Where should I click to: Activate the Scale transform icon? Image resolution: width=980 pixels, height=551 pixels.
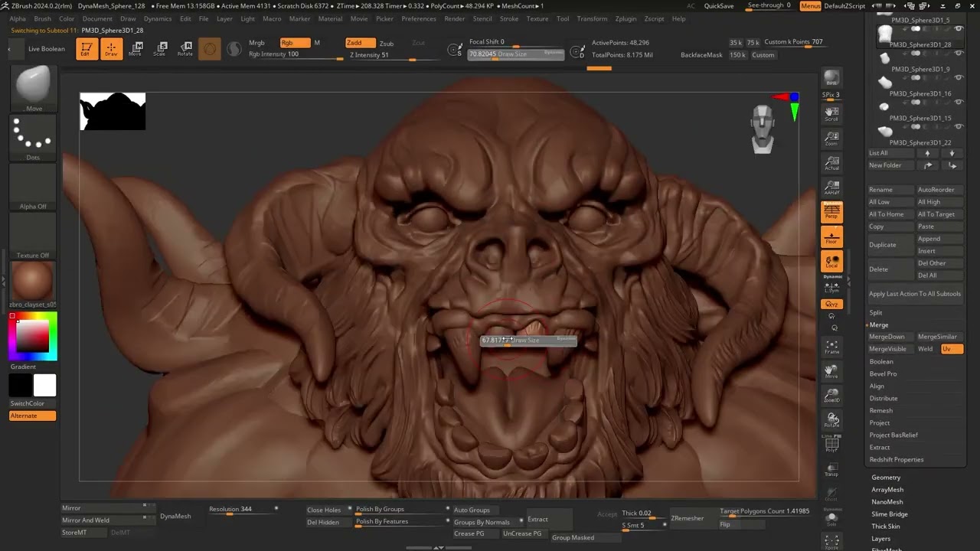pos(159,49)
